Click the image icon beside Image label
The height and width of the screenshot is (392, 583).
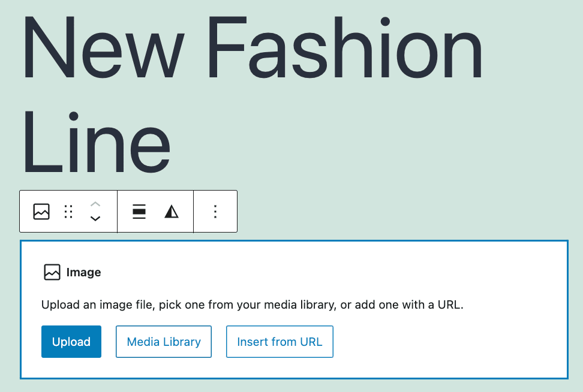[x=52, y=272]
